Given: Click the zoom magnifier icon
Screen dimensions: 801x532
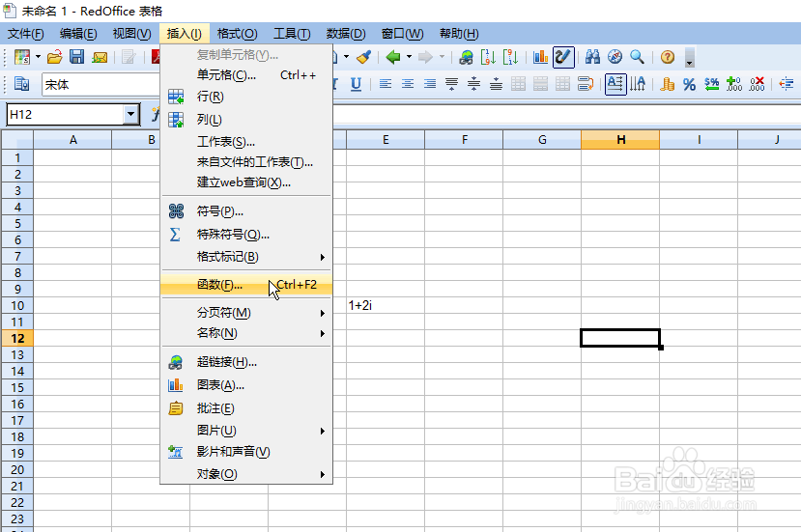Looking at the screenshot, I should point(637,57).
